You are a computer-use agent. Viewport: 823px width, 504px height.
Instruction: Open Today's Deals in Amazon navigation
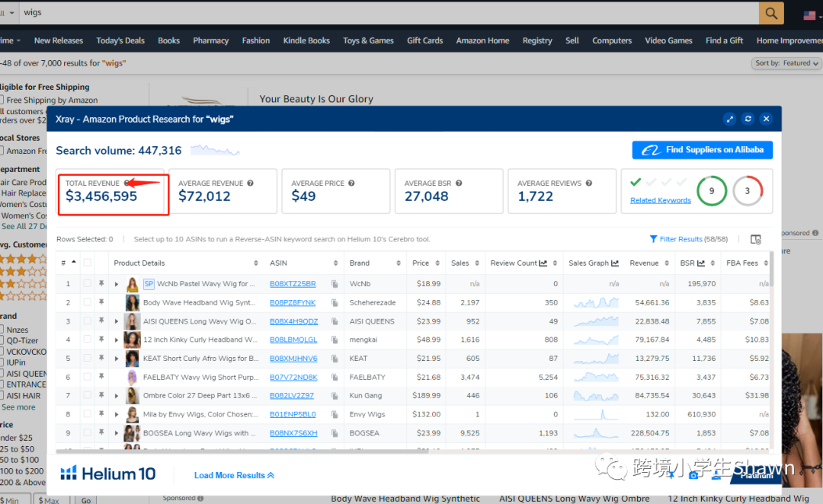pos(120,40)
